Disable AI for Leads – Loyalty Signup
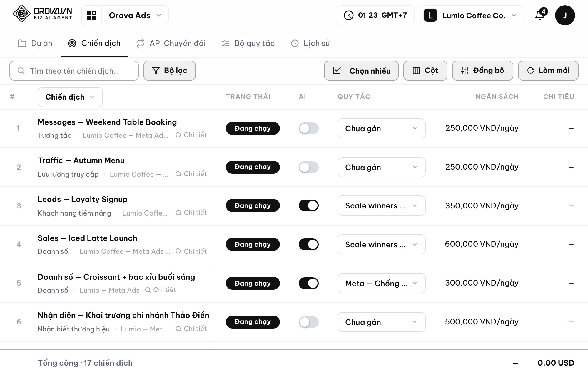Viewport: 588px width, 368px height. point(309,205)
